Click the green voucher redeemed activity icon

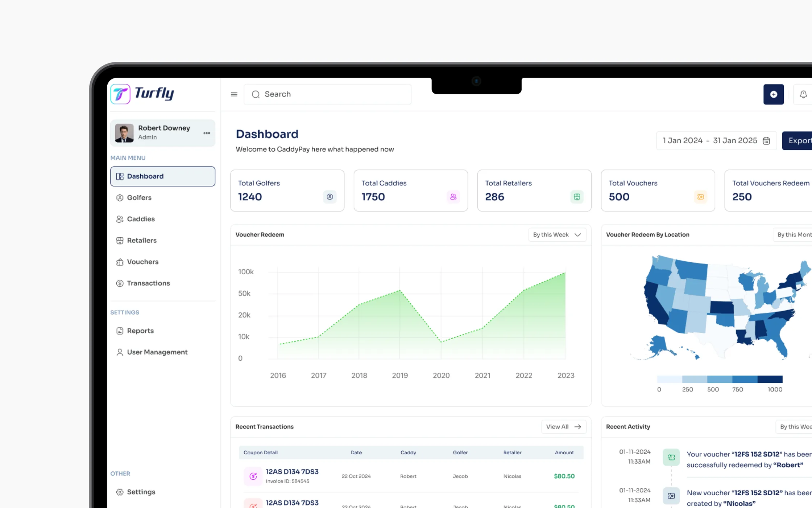pyautogui.click(x=671, y=457)
